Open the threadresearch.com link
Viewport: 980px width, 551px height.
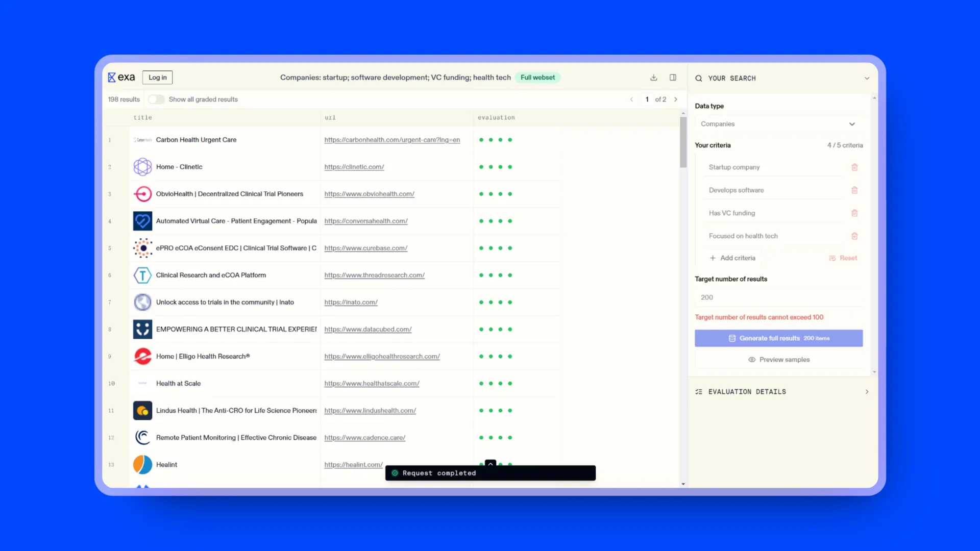tap(374, 275)
